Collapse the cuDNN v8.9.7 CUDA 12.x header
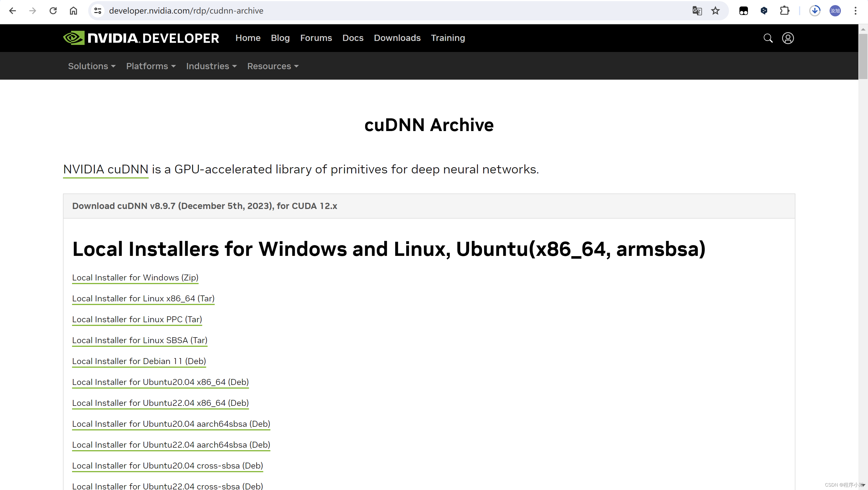The width and height of the screenshot is (868, 490). [x=205, y=206]
